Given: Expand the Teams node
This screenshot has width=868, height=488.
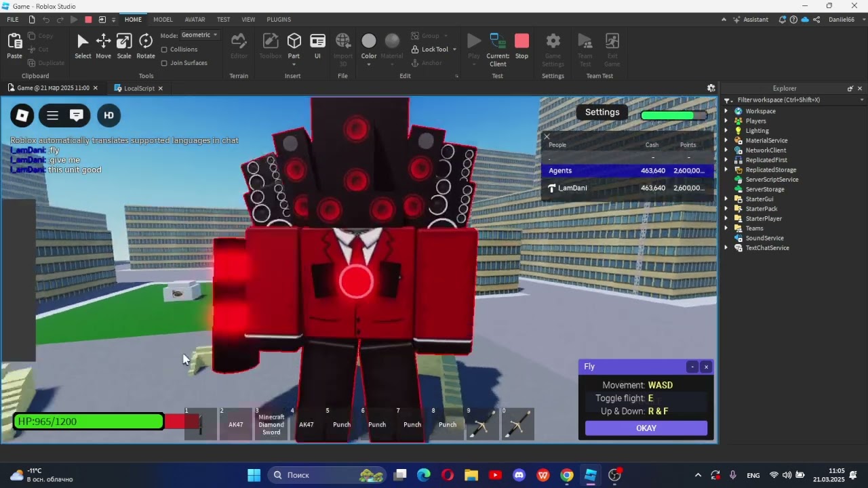Looking at the screenshot, I should [726, 228].
